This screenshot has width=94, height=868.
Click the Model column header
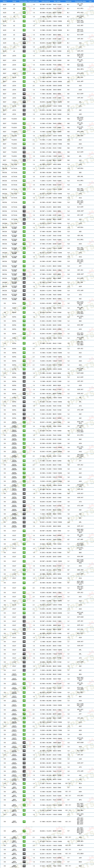(x=14, y=1)
